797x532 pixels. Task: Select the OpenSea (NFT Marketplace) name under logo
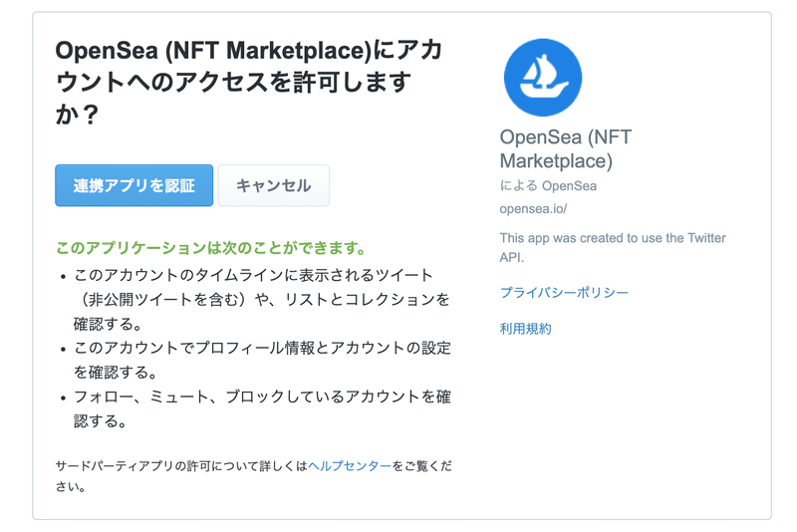click(x=565, y=148)
